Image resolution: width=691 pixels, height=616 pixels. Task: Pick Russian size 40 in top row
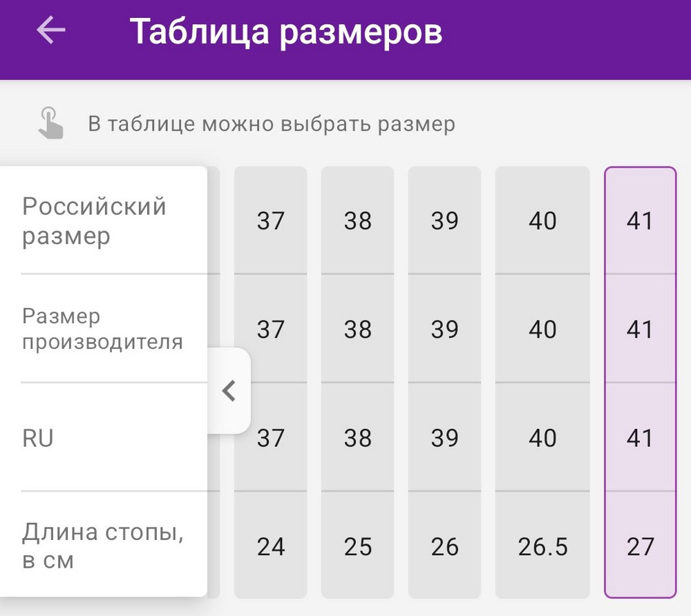[542, 221]
